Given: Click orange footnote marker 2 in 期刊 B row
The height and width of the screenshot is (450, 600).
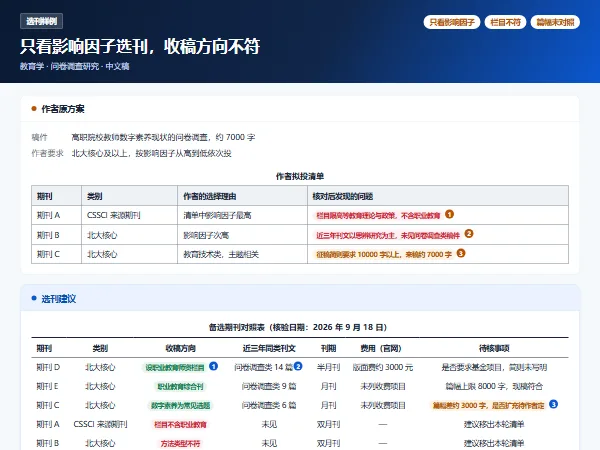Looking at the screenshot, I should [x=469, y=233].
